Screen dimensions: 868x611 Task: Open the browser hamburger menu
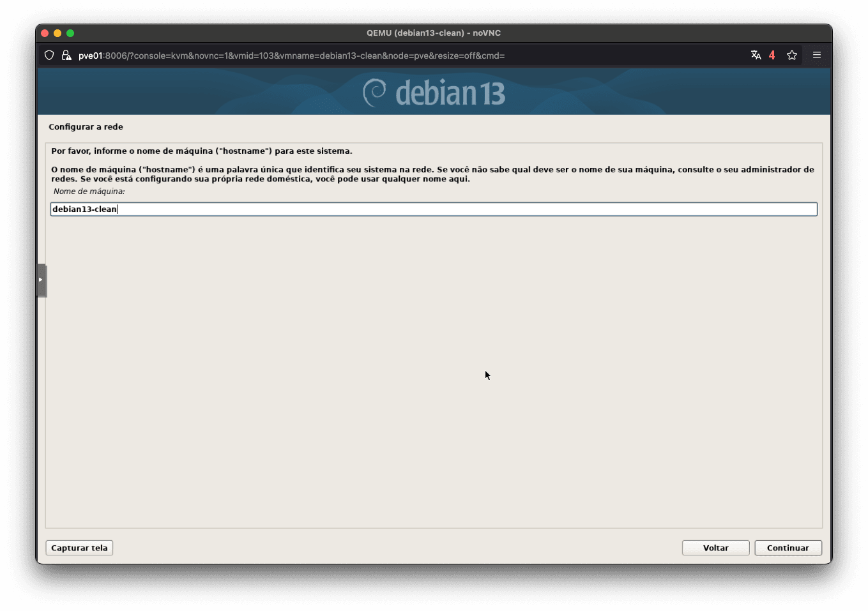click(x=817, y=55)
